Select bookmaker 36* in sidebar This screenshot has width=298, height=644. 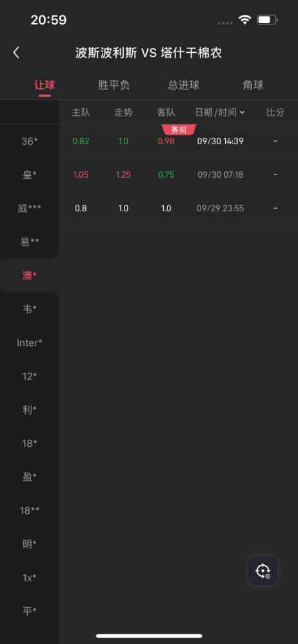point(30,141)
